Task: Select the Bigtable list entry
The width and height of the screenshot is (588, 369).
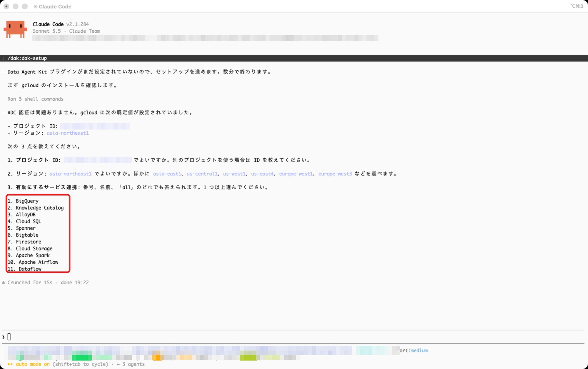Action: 23,235
